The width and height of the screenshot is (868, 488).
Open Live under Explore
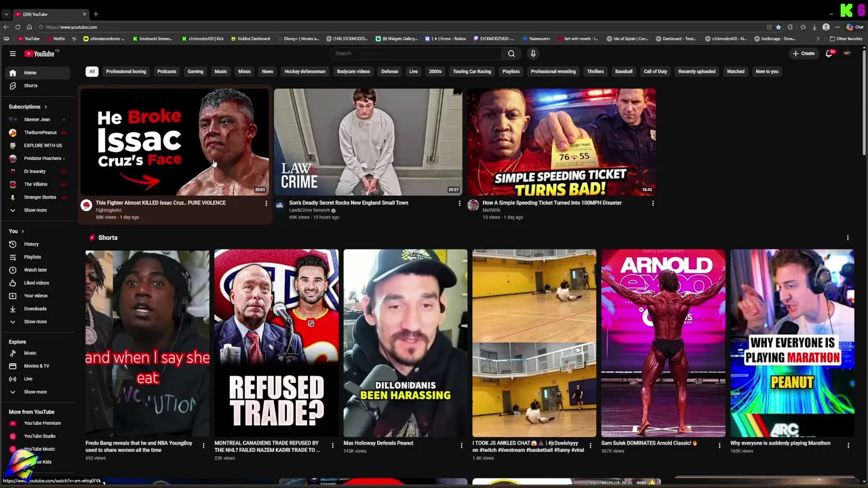(39, 379)
